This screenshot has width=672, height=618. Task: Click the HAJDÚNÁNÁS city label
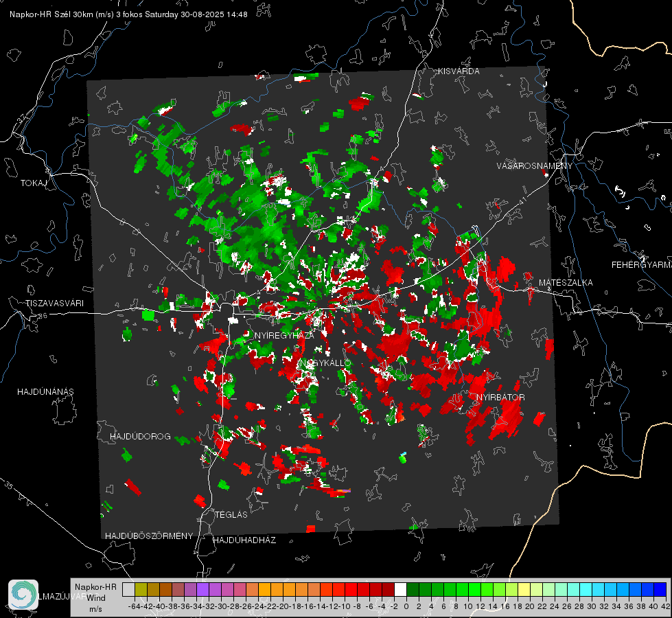(45, 391)
